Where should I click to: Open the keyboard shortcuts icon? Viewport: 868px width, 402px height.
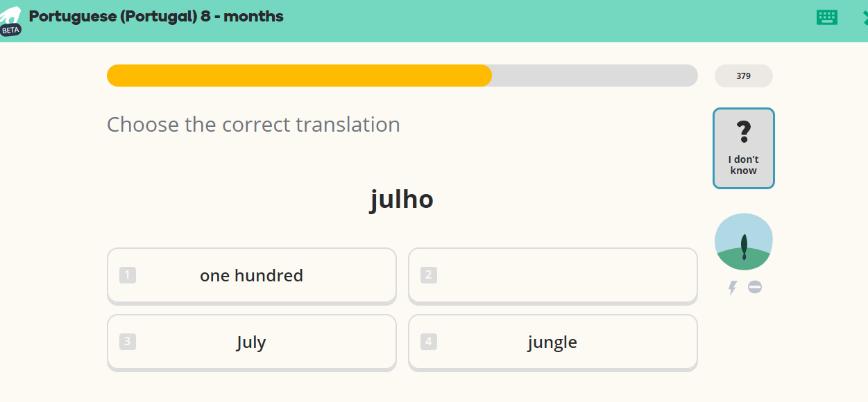(x=826, y=17)
